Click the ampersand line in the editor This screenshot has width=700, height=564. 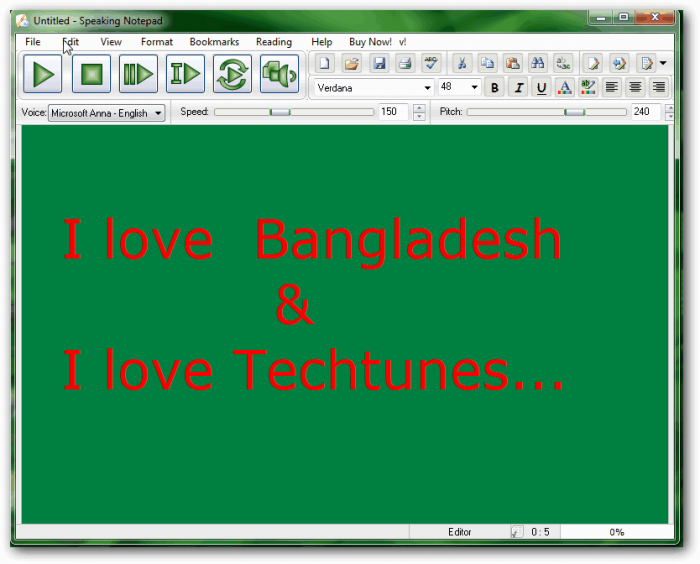(295, 306)
